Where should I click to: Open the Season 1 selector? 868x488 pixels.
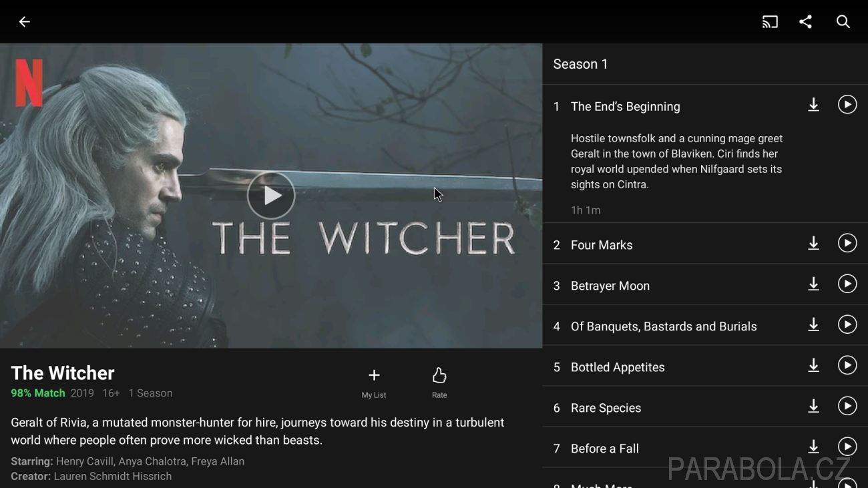click(x=581, y=64)
